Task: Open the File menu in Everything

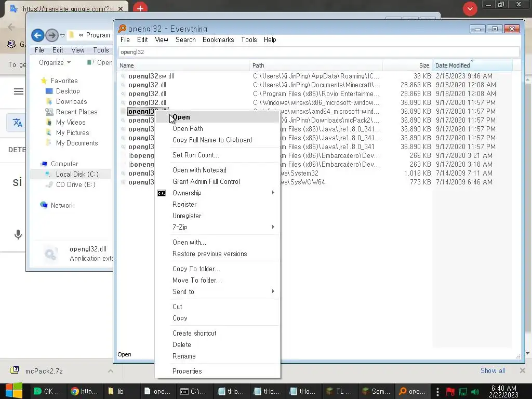Action: click(125, 39)
